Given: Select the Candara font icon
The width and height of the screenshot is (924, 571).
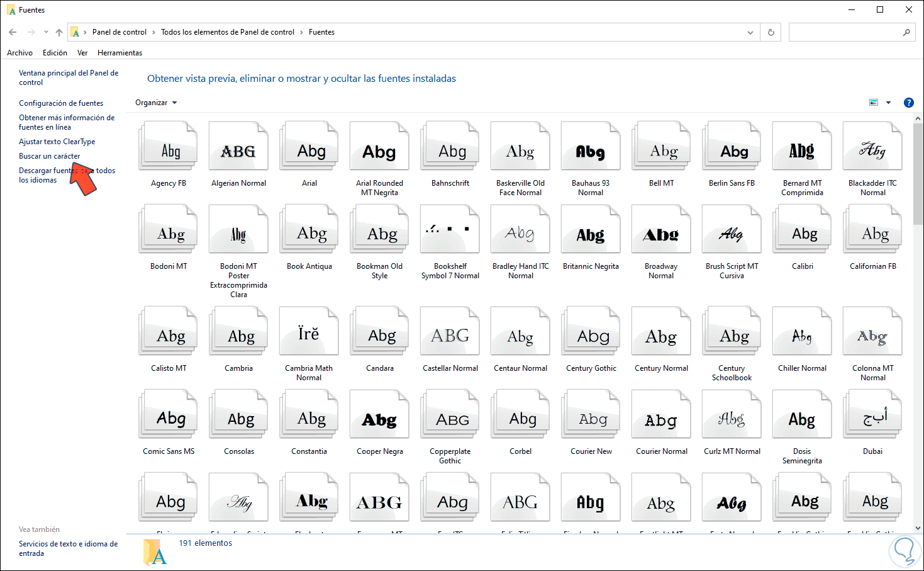Looking at the screenshot, I should pos(379,331).
